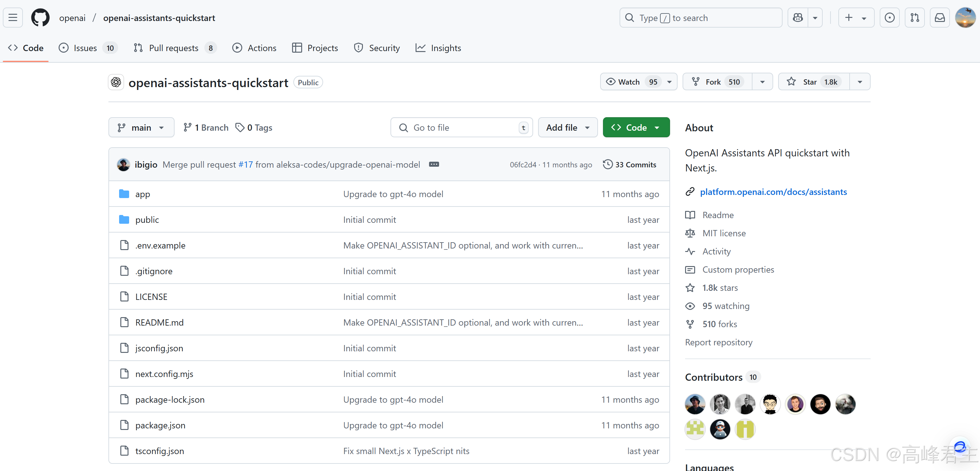Expand the Add file dropdown
980x471 pixels.
567,128
